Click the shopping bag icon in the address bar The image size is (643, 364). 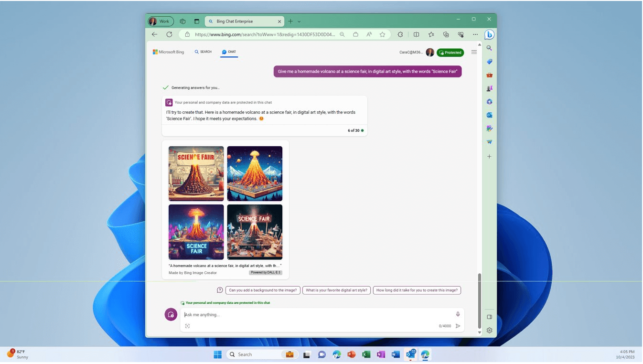coord(355,34)
